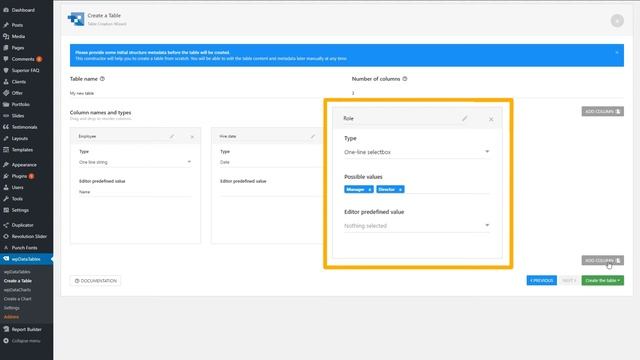
Task: Click the blue PREVIOUS button
Action: (541, 280)
